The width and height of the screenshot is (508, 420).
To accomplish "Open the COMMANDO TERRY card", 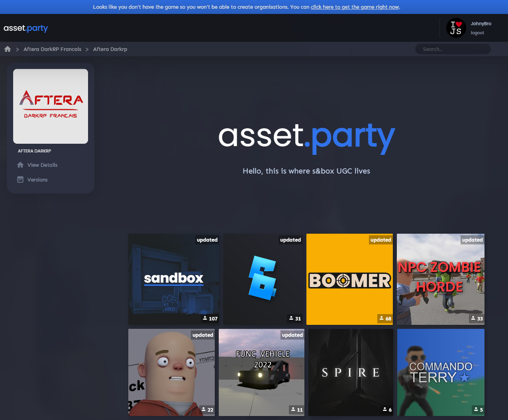I will (x=440, y=372).
